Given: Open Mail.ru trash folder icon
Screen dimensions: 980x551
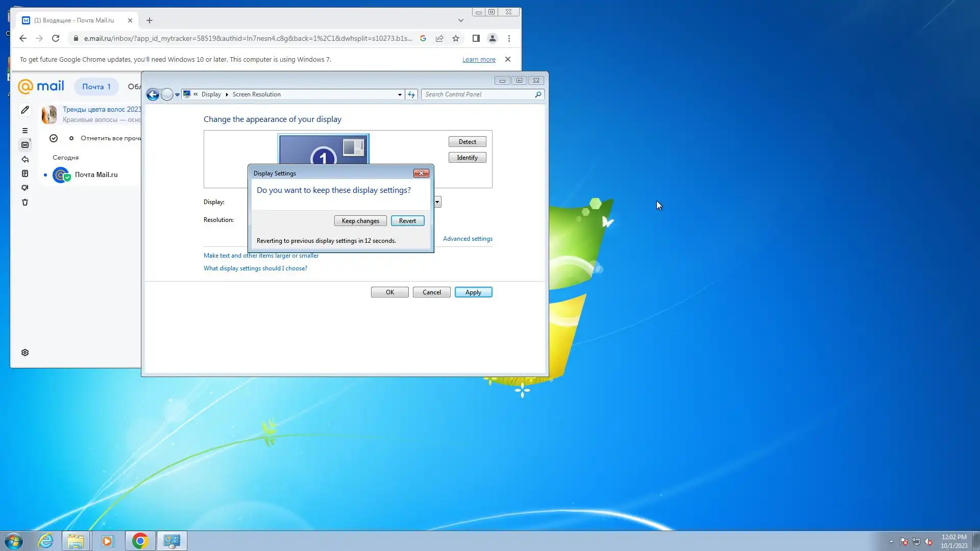Looking at the screenshot, I should point(24,202).
